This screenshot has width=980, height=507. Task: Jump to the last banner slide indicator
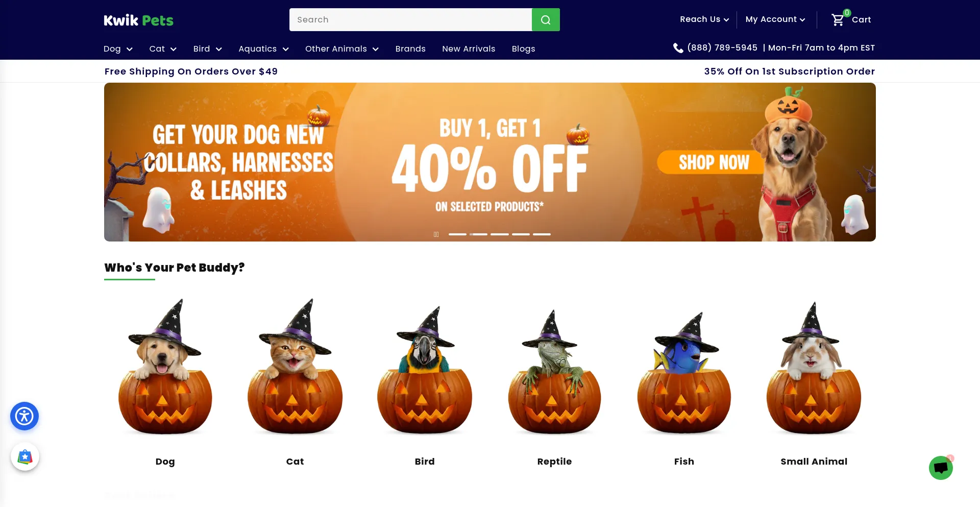pos(542,234)
